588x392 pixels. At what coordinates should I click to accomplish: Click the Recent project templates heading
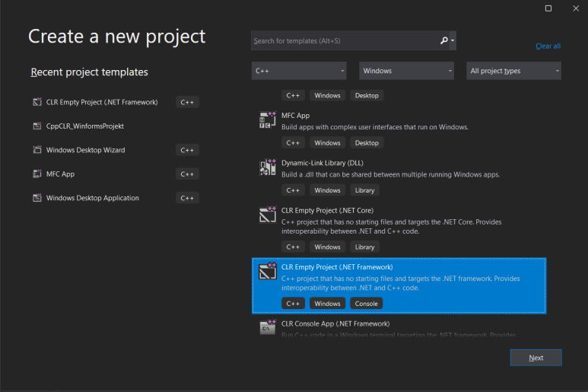click(x=89, y=72)
